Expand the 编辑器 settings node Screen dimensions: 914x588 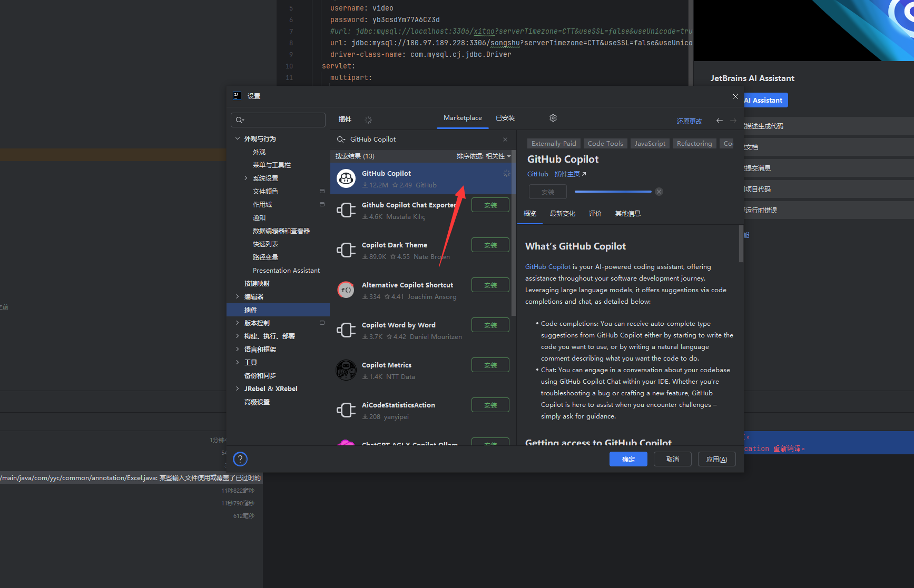[238, 296]
